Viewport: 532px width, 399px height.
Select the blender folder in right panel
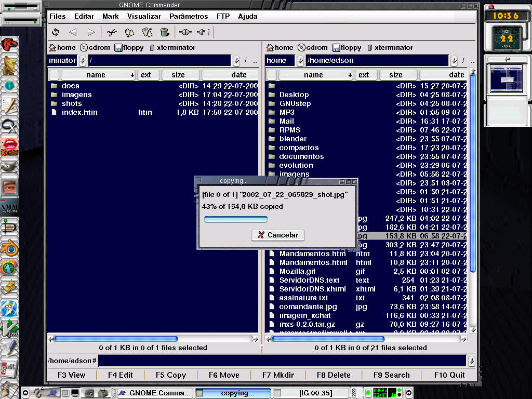point(366,139)
